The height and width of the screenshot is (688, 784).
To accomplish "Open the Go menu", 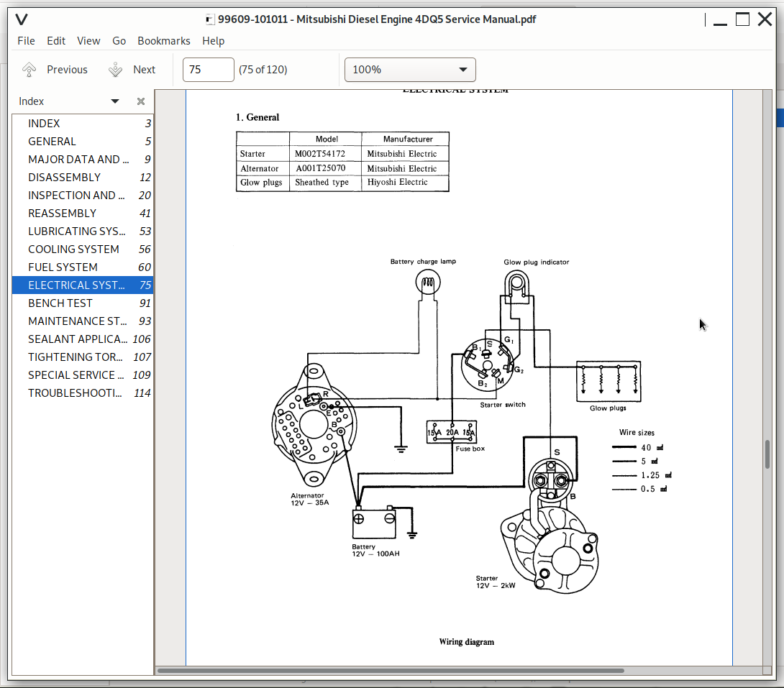I will (x=119, y=41).
